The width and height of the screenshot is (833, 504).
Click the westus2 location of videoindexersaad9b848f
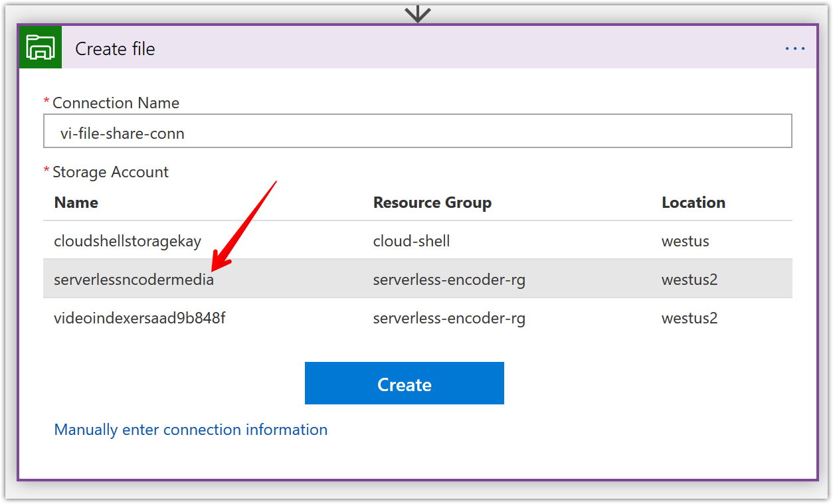click(690, 318)
